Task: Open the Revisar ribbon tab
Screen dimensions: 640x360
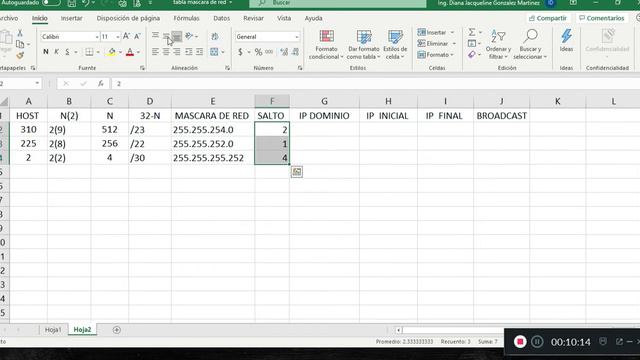Action: pos(253,18)
